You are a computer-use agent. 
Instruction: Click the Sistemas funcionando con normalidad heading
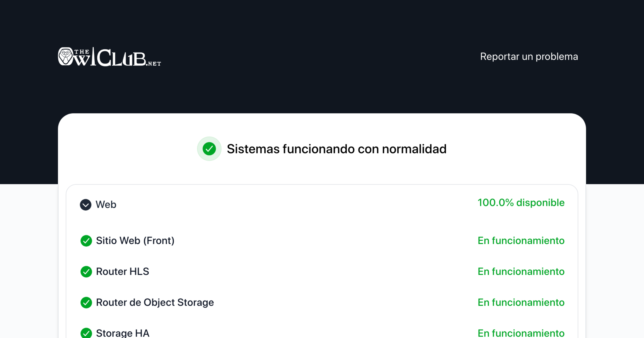[x=336, y=149]
